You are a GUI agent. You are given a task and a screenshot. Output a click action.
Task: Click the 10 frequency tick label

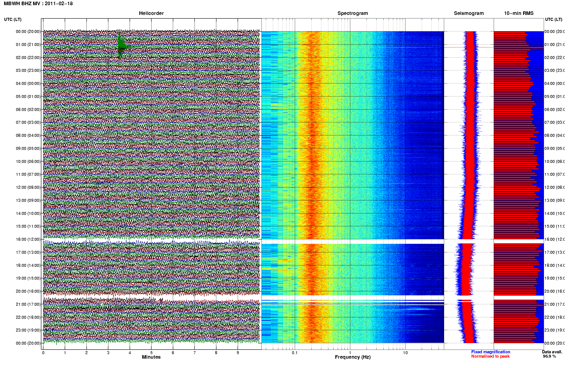(x=405, y=353)
